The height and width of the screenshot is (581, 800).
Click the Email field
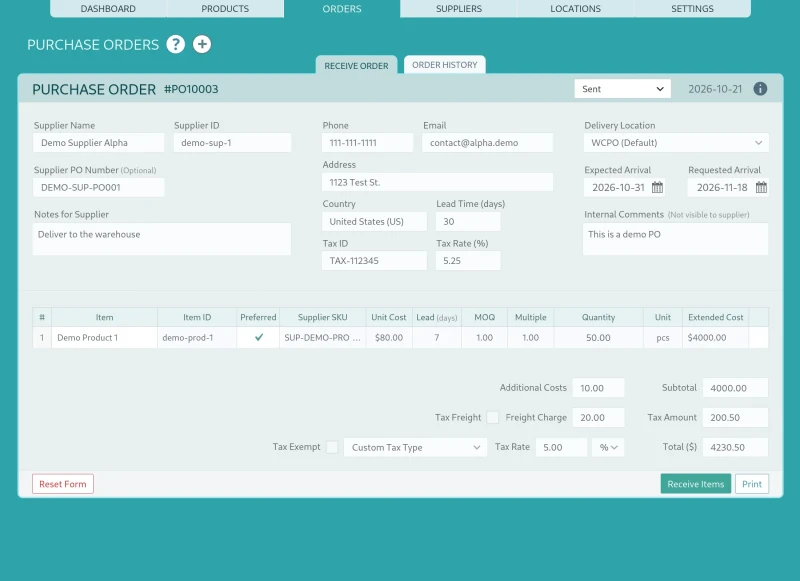click(x=487, y=143)
